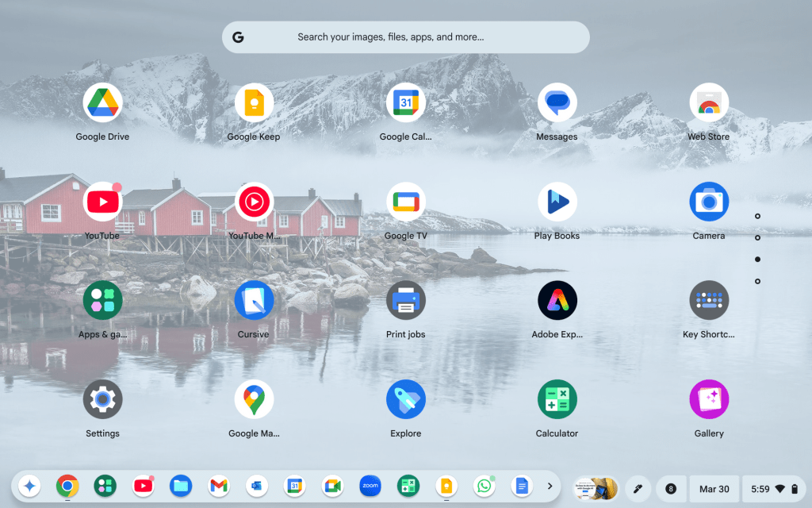
Task: Launch the Play Books app
Action: pyautogui.click(x=557, y=202)
